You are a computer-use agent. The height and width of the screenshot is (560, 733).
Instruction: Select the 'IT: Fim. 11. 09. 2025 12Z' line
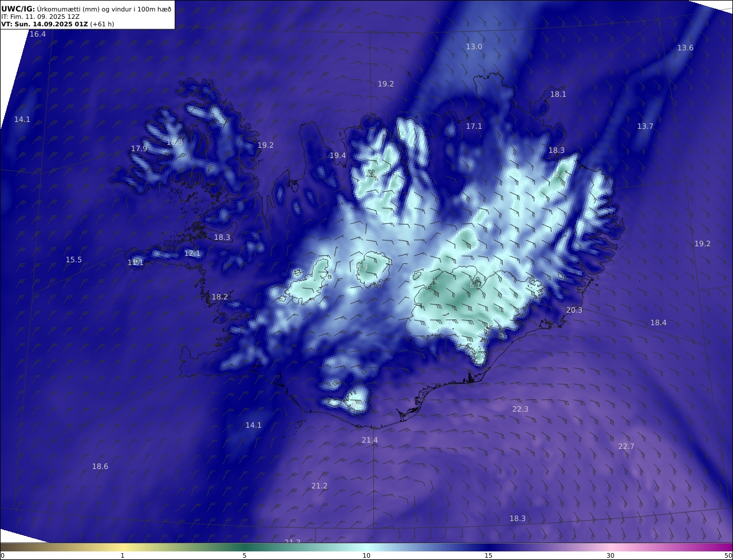(40, 17)
